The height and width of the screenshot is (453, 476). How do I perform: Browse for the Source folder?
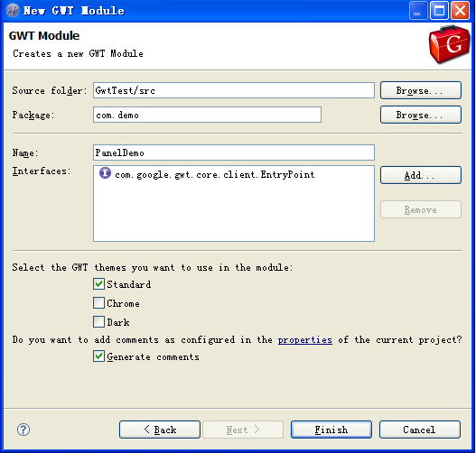pyautogui.click(x=421, y=90)
